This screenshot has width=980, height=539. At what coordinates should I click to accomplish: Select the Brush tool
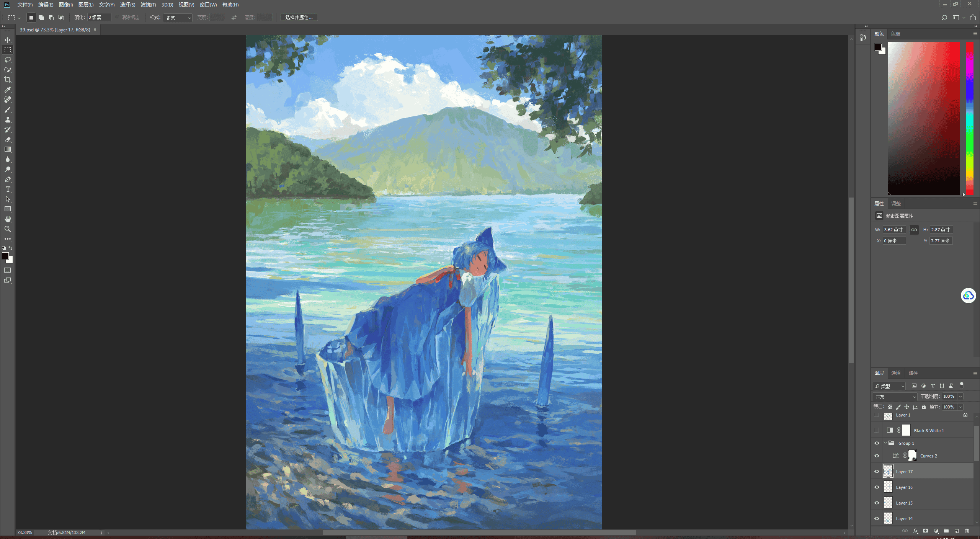[x=8, y=109]
